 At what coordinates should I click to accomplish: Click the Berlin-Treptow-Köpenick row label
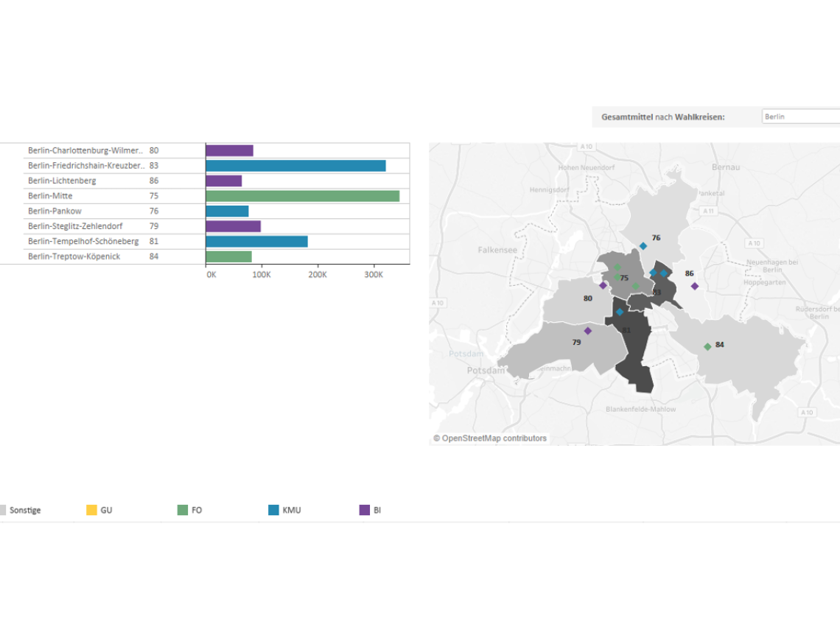click(x=74, y=256)
